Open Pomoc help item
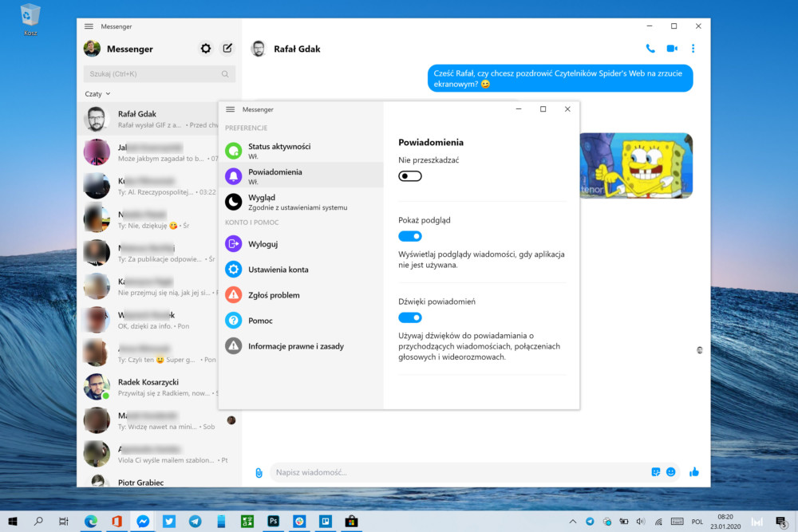This screenshot has width=798, height=532. tap(301, 320)
